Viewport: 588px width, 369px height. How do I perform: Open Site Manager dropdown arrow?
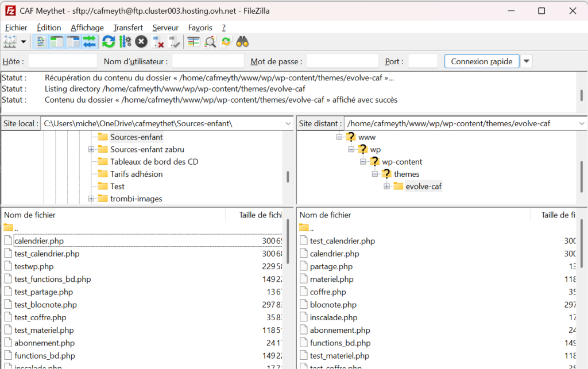point(24,41)
